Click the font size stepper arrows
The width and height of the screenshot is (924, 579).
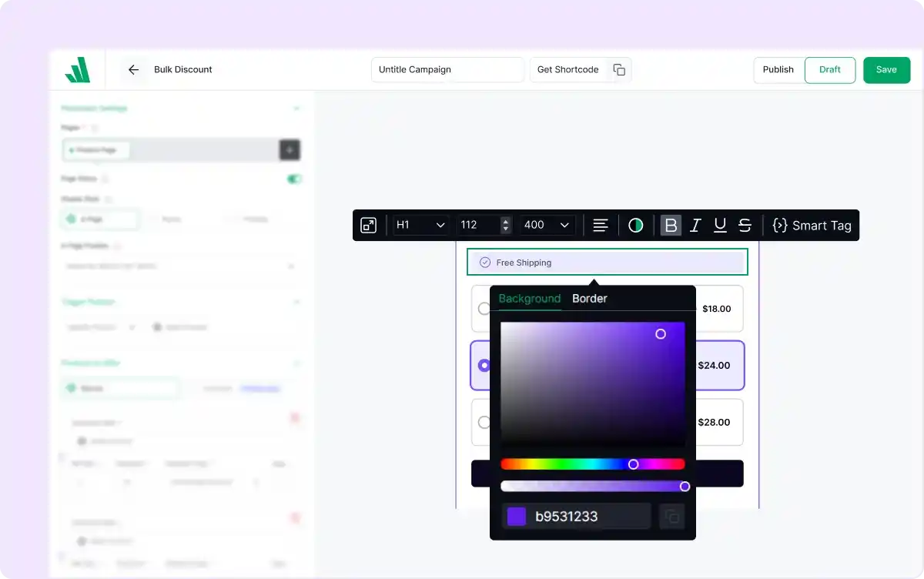506,226
